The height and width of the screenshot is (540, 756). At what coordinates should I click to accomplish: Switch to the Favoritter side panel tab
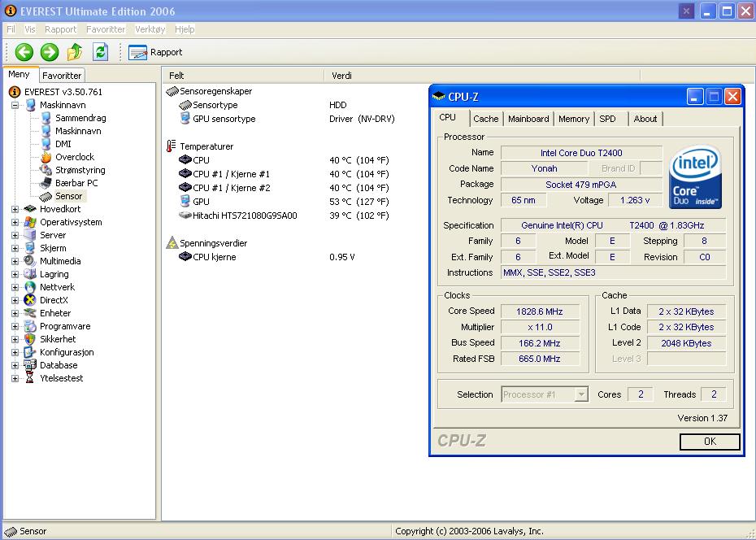click(62, 76)
